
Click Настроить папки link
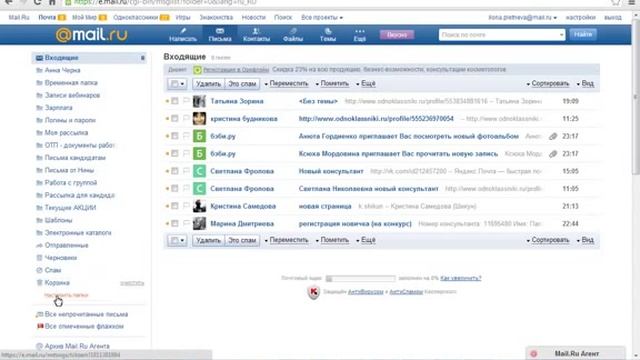(x=66, y=295)
